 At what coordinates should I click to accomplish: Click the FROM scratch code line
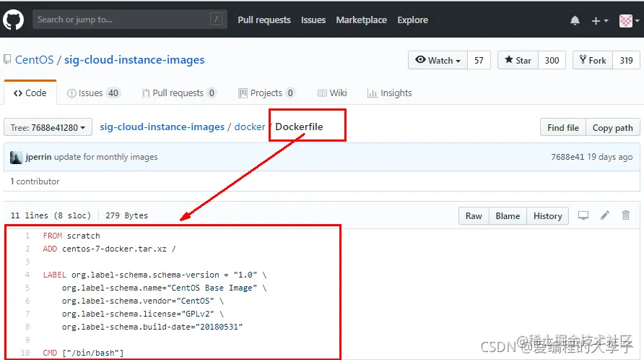tap(71, 236)
